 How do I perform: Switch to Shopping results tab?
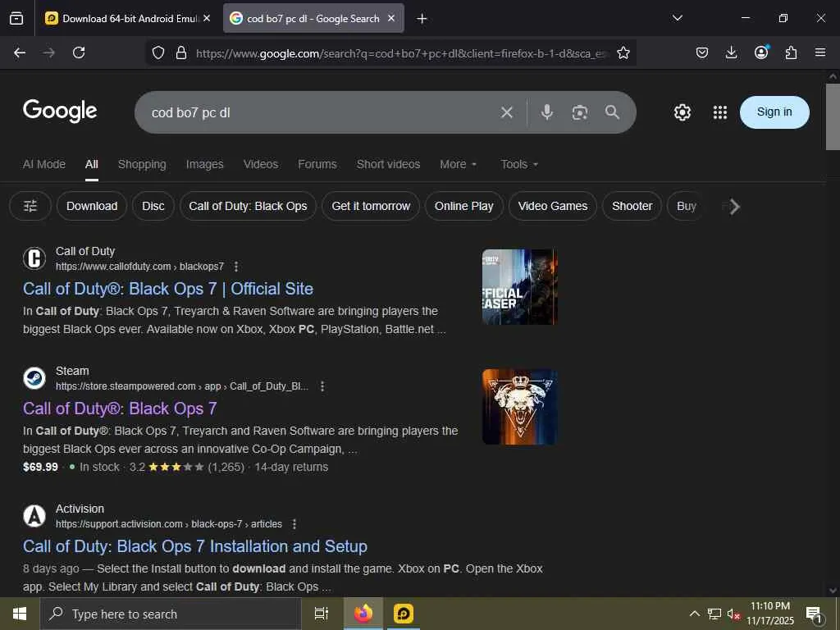142,164
